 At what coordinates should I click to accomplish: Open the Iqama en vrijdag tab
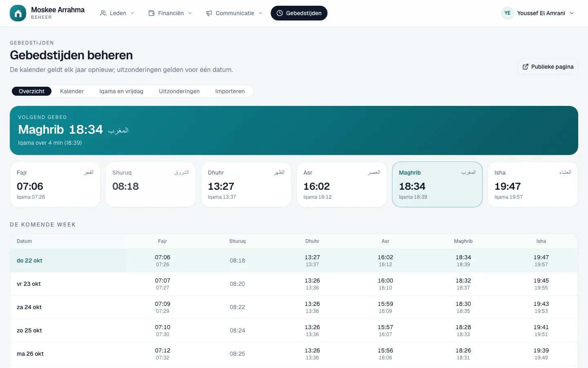pyautogui.click(x=121, y=91)
